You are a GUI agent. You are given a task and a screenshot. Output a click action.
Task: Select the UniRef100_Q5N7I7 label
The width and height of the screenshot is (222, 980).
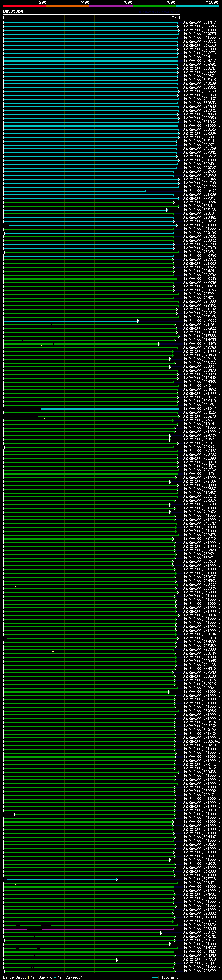199,60
